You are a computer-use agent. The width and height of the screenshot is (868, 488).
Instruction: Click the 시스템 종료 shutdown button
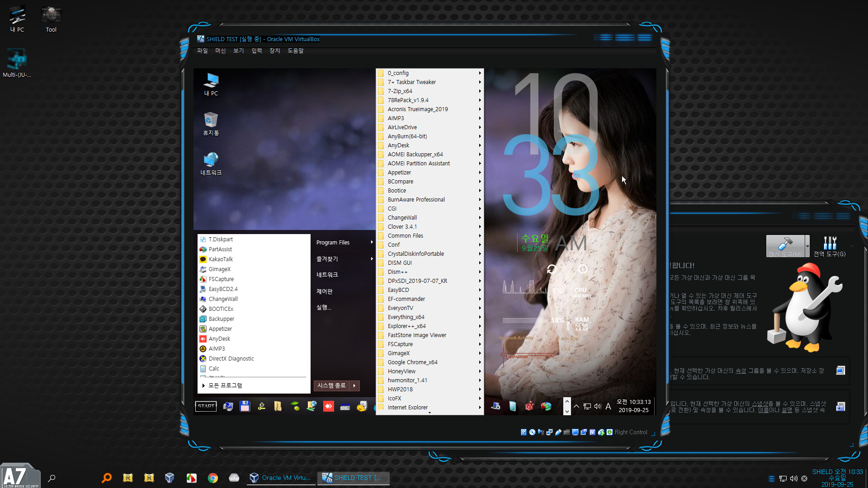click(331, 385)
